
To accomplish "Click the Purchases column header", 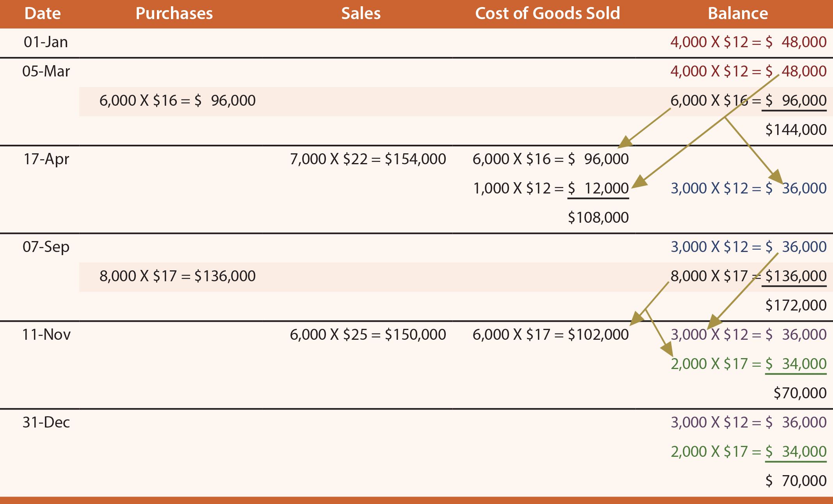I will pyautogui.click(x=174, y=14).
